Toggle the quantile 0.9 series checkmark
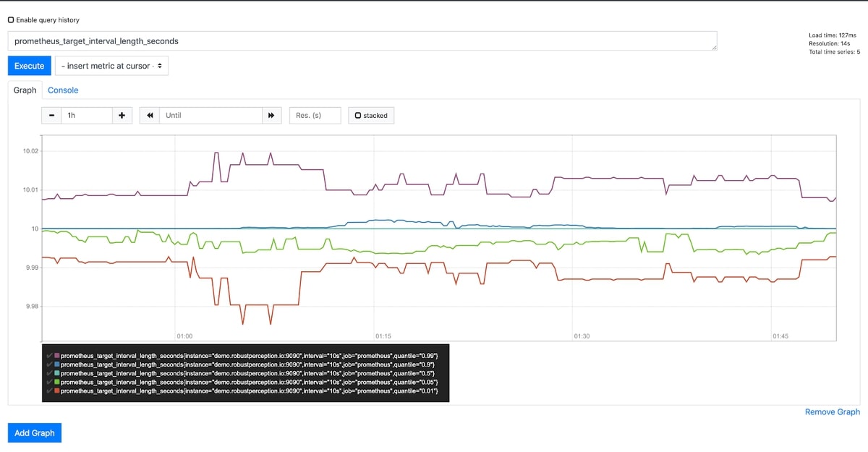This screenshot has width=868, height=452. pyautogui.click(x=49, y=364)
